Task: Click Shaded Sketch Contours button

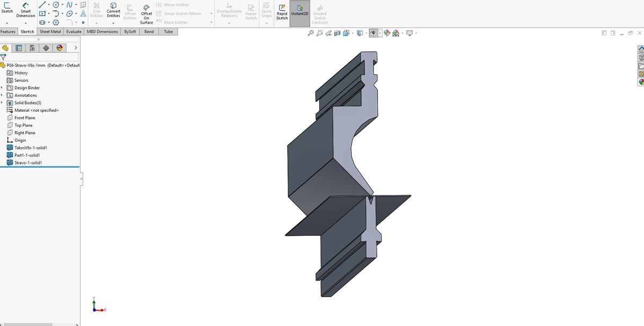Action: click(x=320, y=15)
